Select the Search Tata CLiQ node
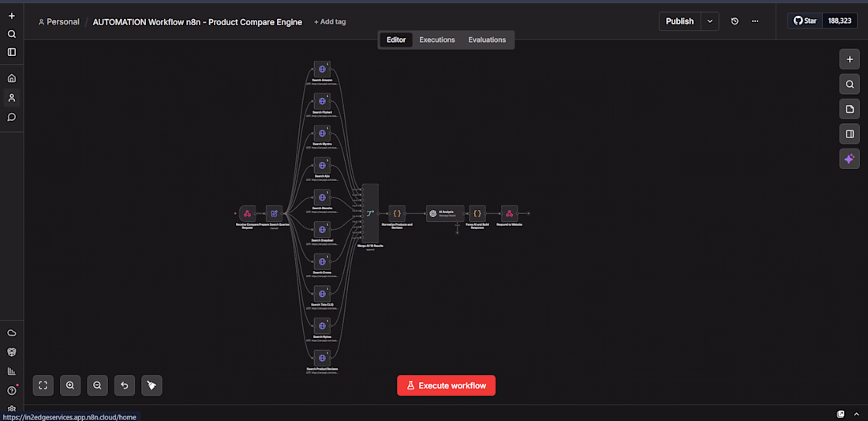The image size is (868, 421). pos(322,294)
